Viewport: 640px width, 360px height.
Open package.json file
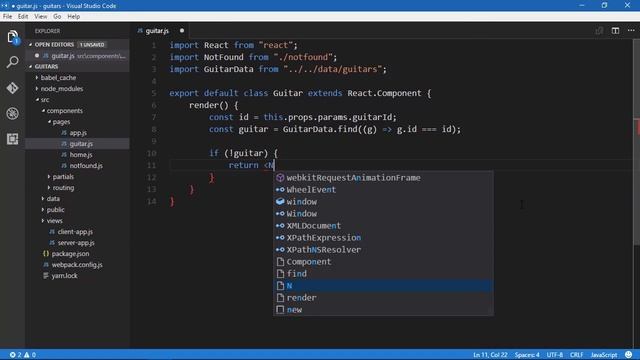70,254
